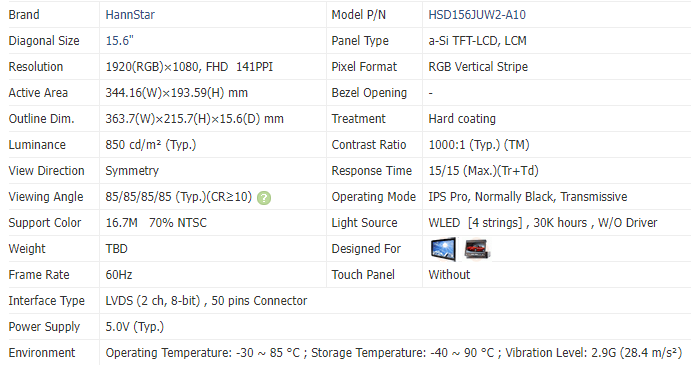The image size is (691, 365).
Task: Click the Without touch panel value
Action: click(x=449, y=275)
